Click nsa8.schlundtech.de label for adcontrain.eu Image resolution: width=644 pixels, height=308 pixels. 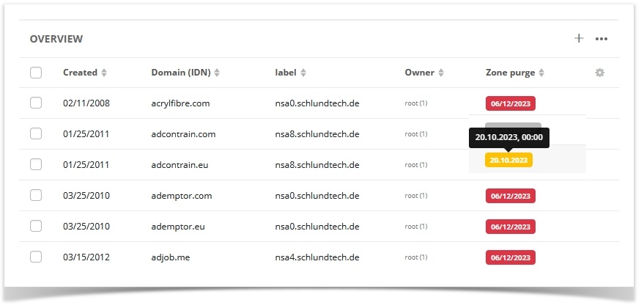coord(317,165)
